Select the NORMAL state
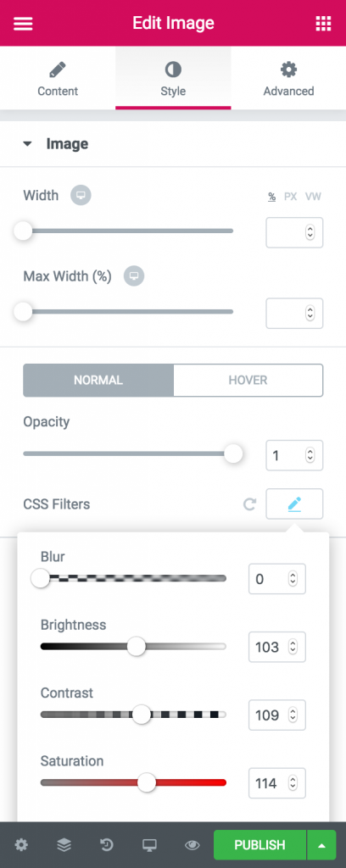346x868 pixels. click(98, 381)
